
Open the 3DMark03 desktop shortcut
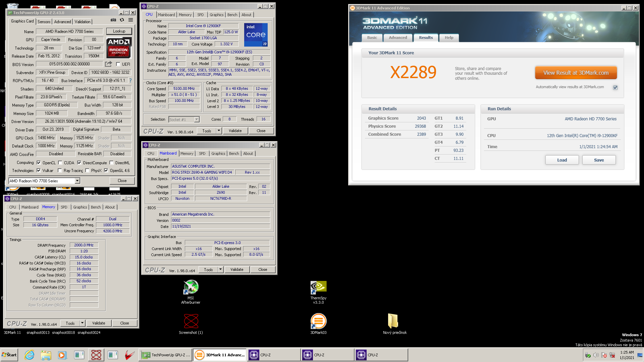[x=318, y=324]
